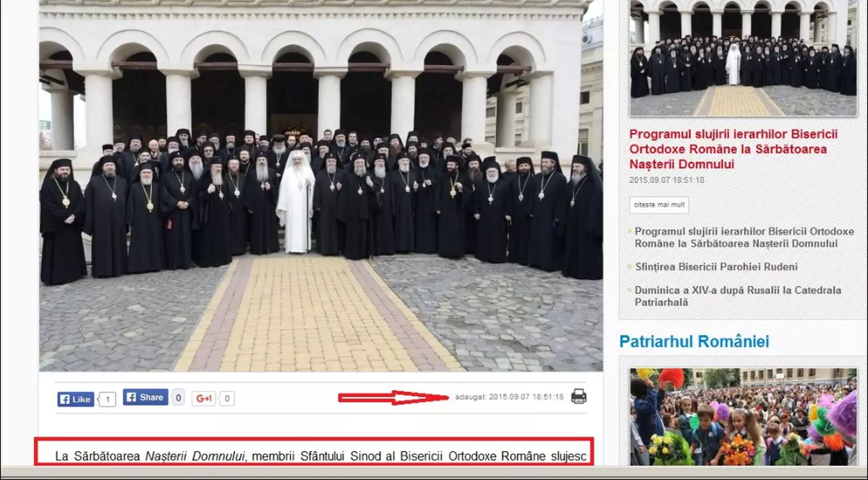Click the 'Patriarhul României' section heading

tap(694, 341)
